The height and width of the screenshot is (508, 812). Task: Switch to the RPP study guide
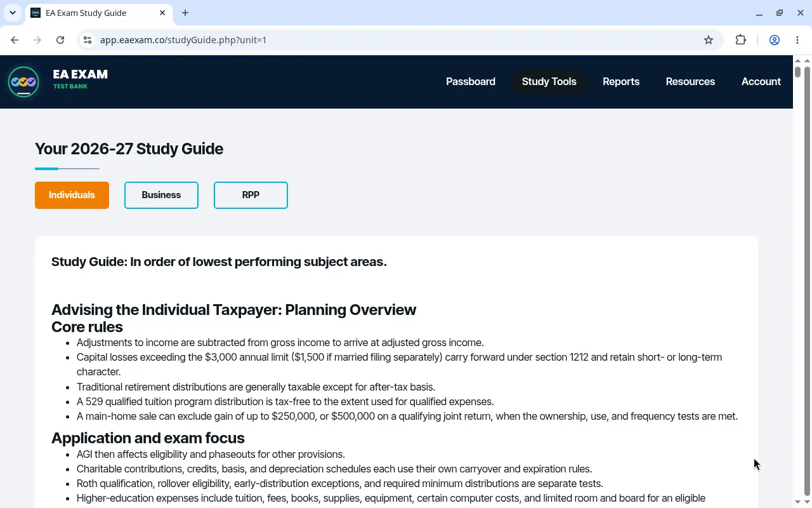pos(251,195)
